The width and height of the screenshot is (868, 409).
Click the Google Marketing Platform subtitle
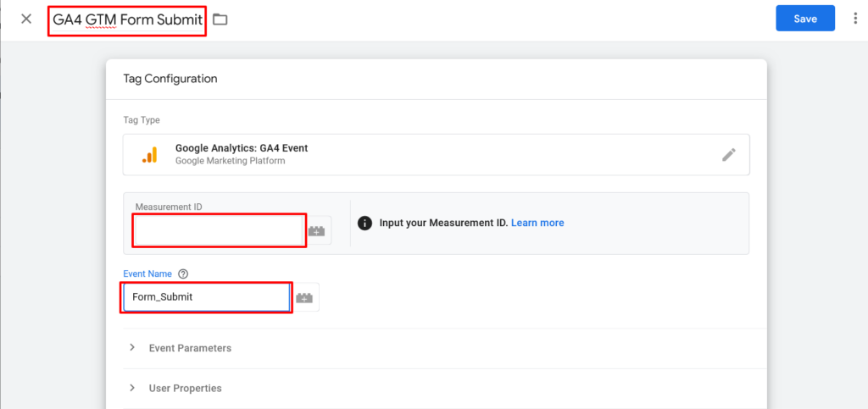coord(231,161)
